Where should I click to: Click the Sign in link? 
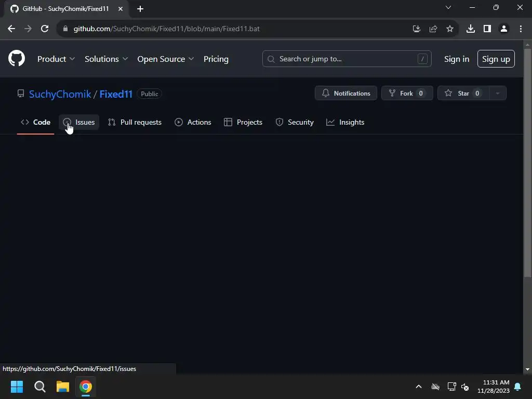click(x=457, y=59)
